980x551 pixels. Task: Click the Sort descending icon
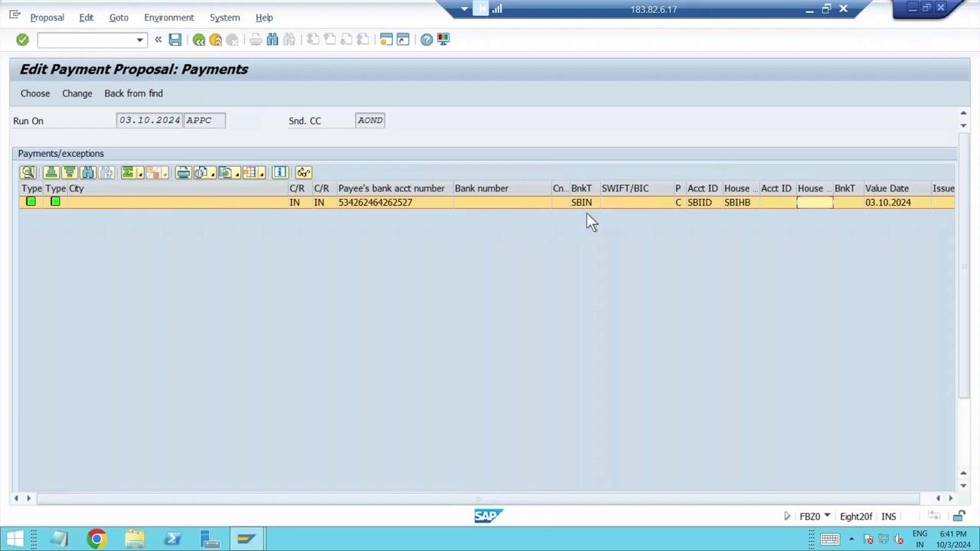pos(69,172)
